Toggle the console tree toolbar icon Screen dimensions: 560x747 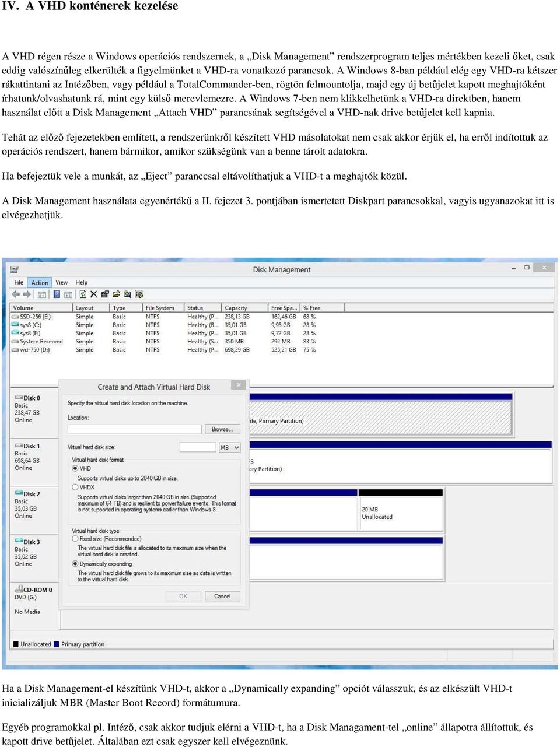tap(43, 294)
